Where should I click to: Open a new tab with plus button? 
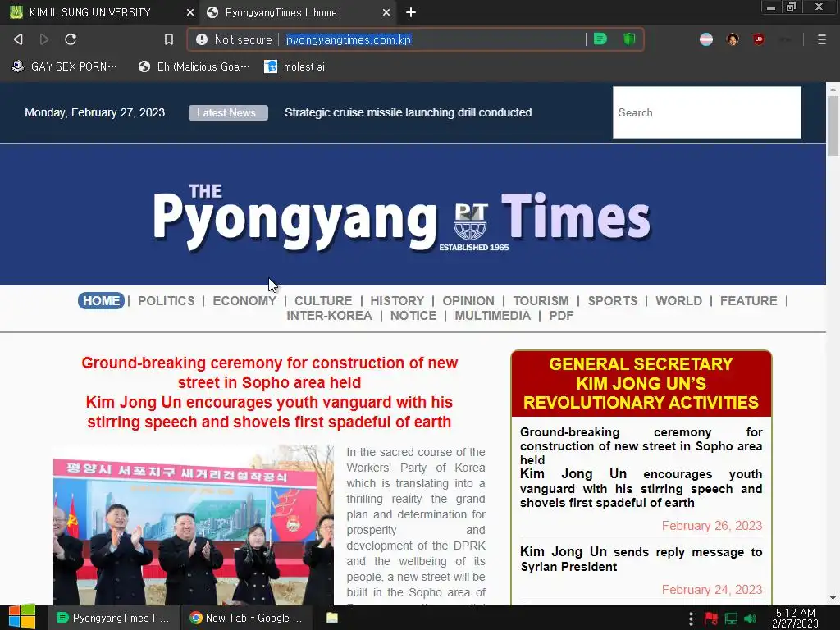(411, 12)
